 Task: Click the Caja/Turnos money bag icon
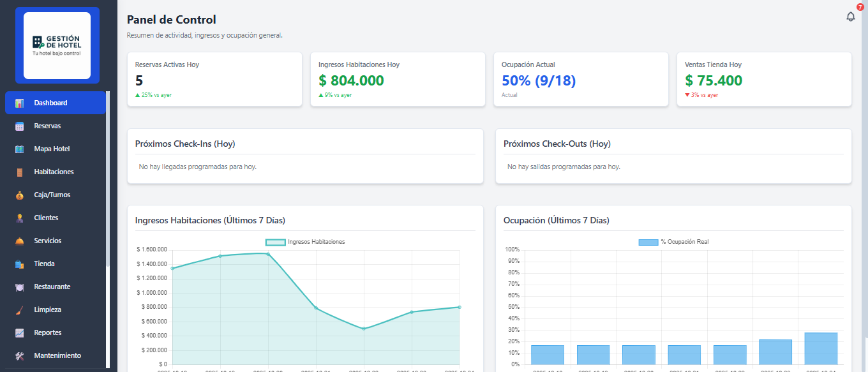tap(20, 195)
